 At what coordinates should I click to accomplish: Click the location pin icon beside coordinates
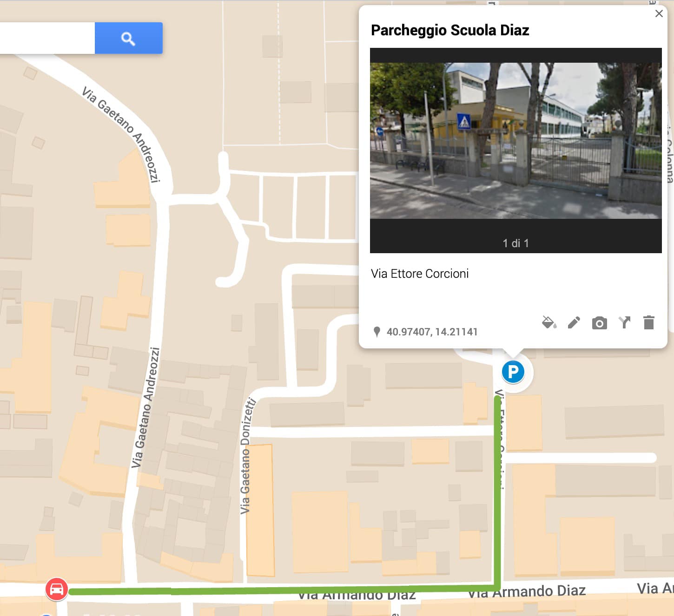[x=377, y=332]
